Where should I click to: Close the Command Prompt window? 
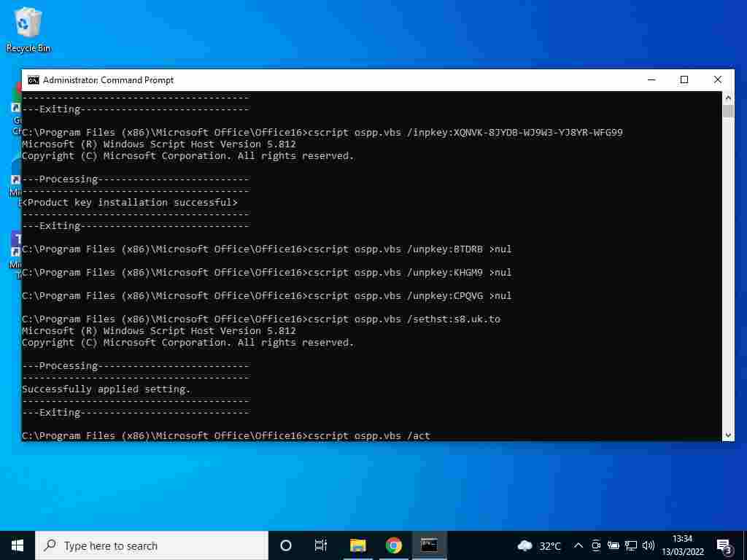coord(718,80)
